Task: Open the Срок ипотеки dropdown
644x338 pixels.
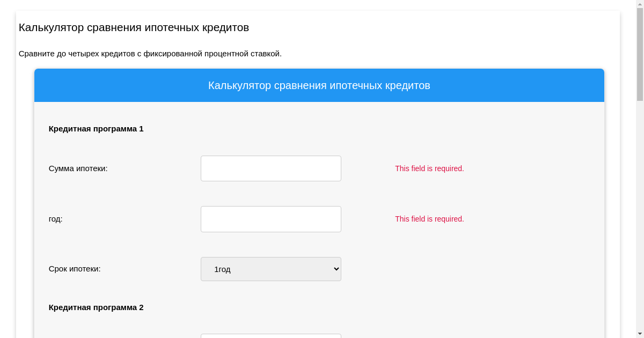Action: point(270,269)
